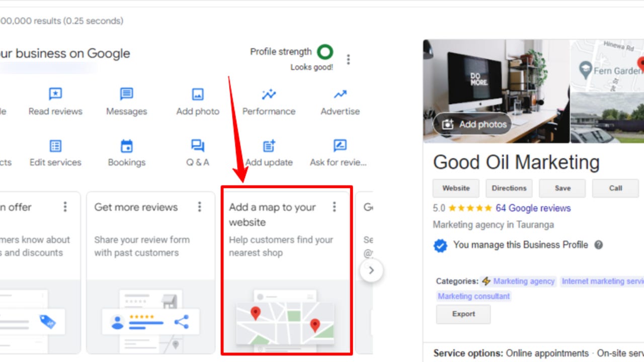Viewport: 644px width, 362px height.
Task: Click the Call button
Action: (x=616, y=188)
